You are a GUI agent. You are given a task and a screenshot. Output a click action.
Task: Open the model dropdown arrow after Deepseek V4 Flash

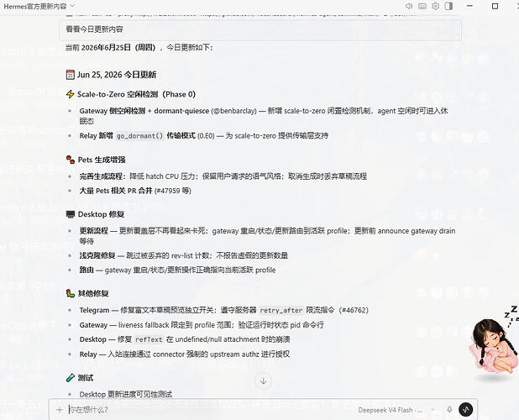[x=433, y=410]
